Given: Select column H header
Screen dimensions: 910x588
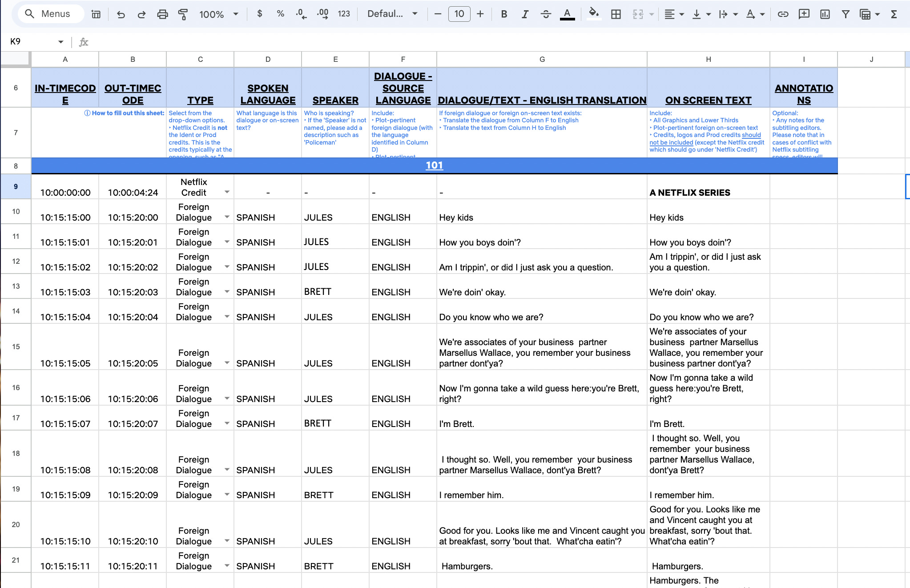Looking at the screenshot, I should click(x=708, y=59).
